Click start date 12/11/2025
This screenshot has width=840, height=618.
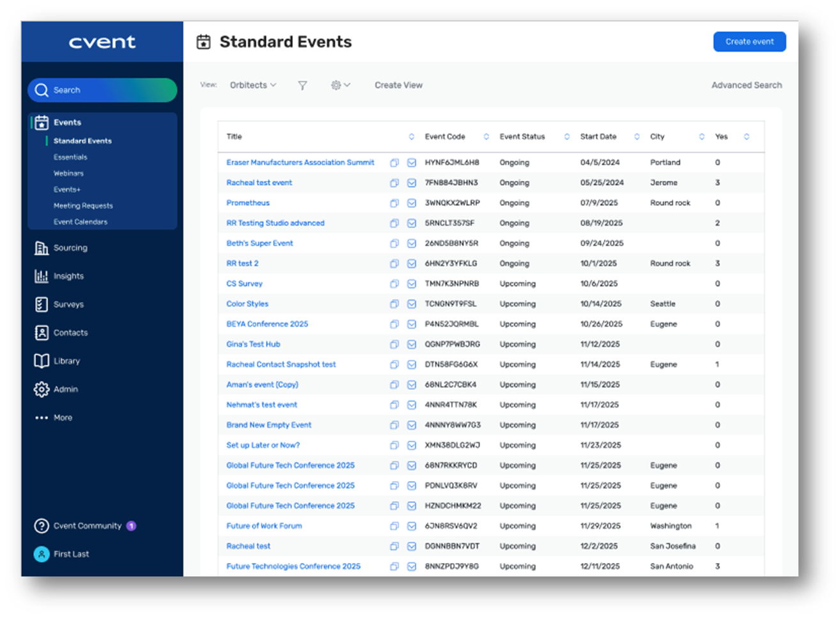pyautogui.click(x=599, y=566)
